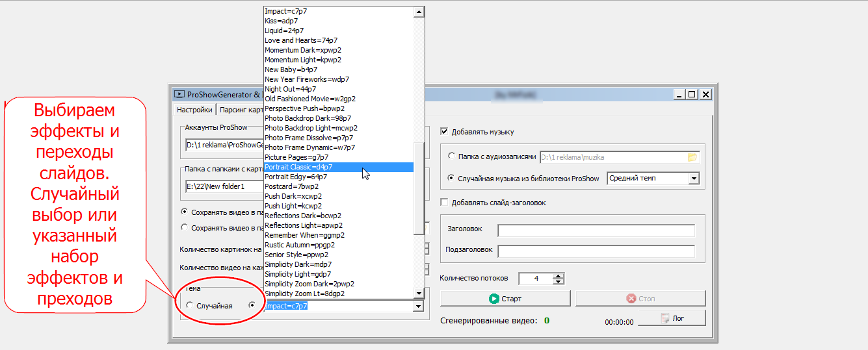868x350 pixels.
Task: Select Momentum Light=kpwp2 entry
Action: (x=339, y=60)
